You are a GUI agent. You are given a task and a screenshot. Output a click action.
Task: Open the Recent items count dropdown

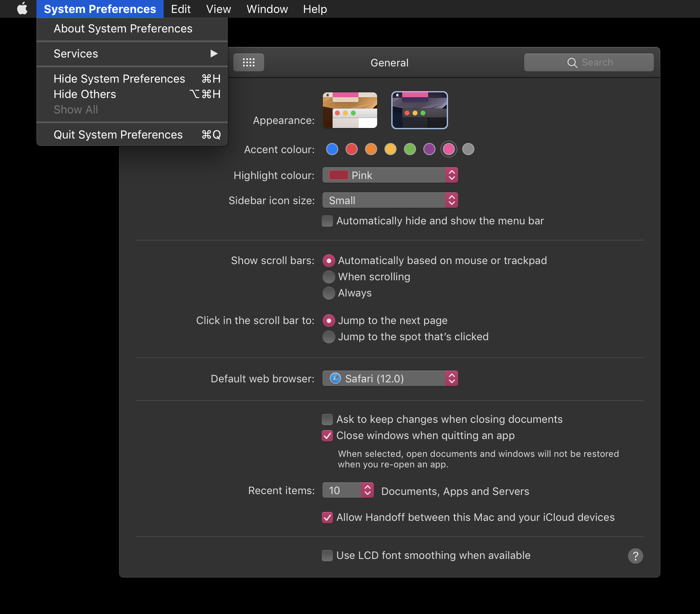(348, 490)
